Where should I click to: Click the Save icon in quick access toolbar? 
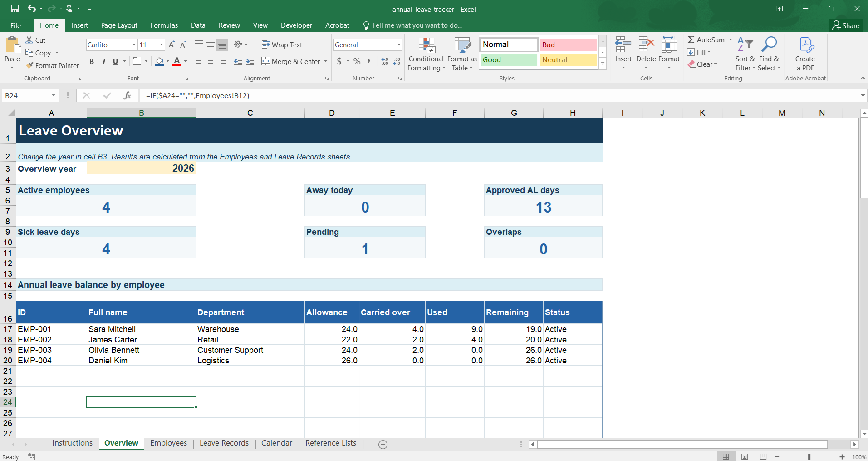[x=15, y=9]
